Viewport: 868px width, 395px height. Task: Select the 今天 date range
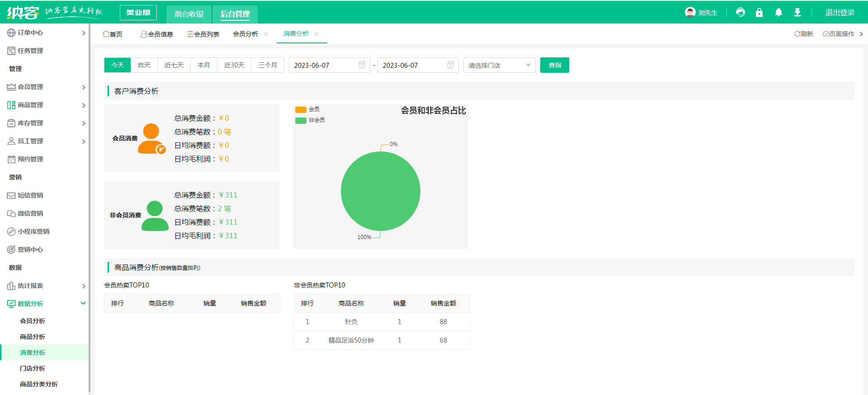(118, 65)
